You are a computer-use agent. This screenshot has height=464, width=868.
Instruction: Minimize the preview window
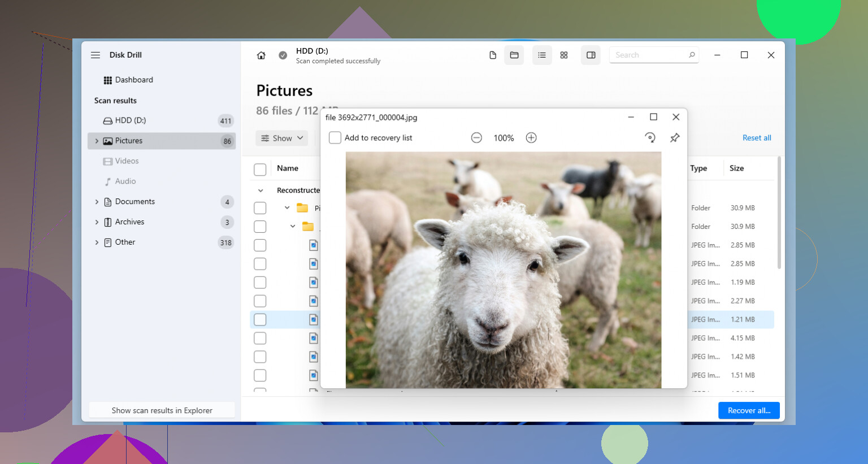pyautogui.click(x=631, y=117)
